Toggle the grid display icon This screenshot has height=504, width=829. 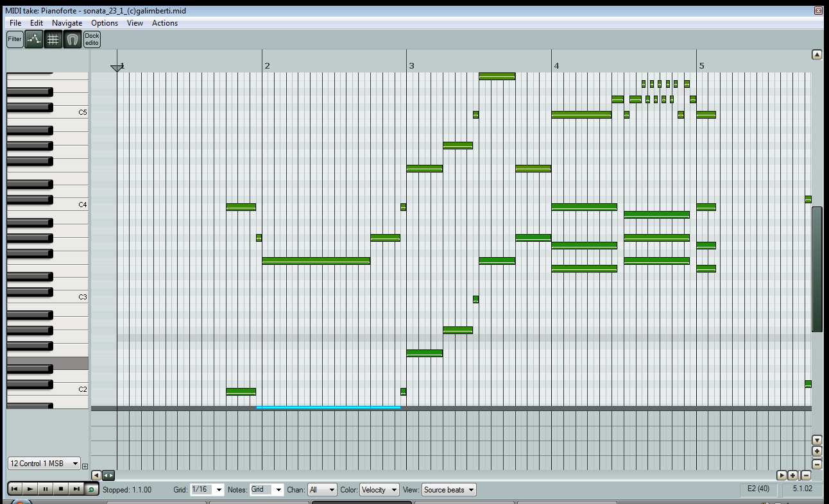click(53, 40)
